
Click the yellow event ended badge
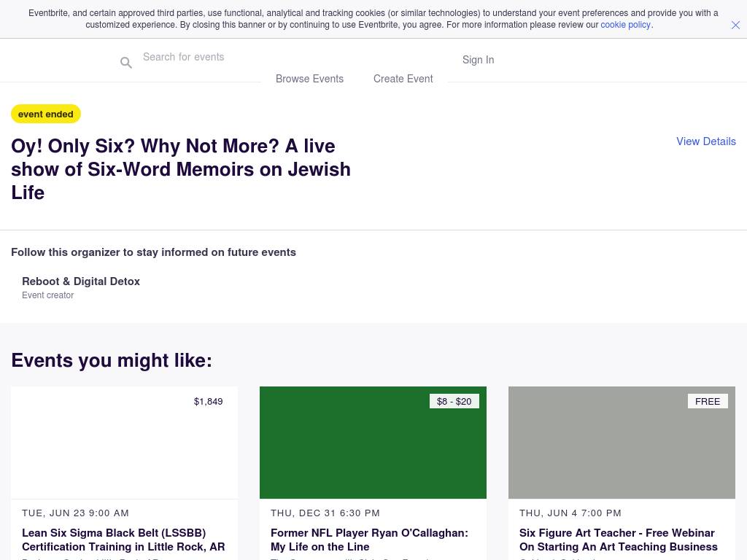tap(46, 114)
